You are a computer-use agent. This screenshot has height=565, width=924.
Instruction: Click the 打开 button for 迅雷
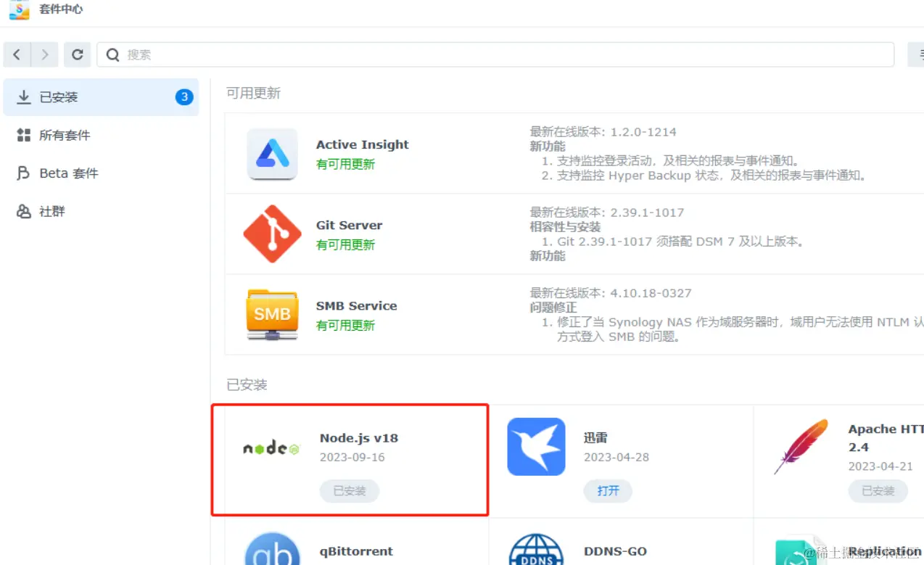(608, 491)
